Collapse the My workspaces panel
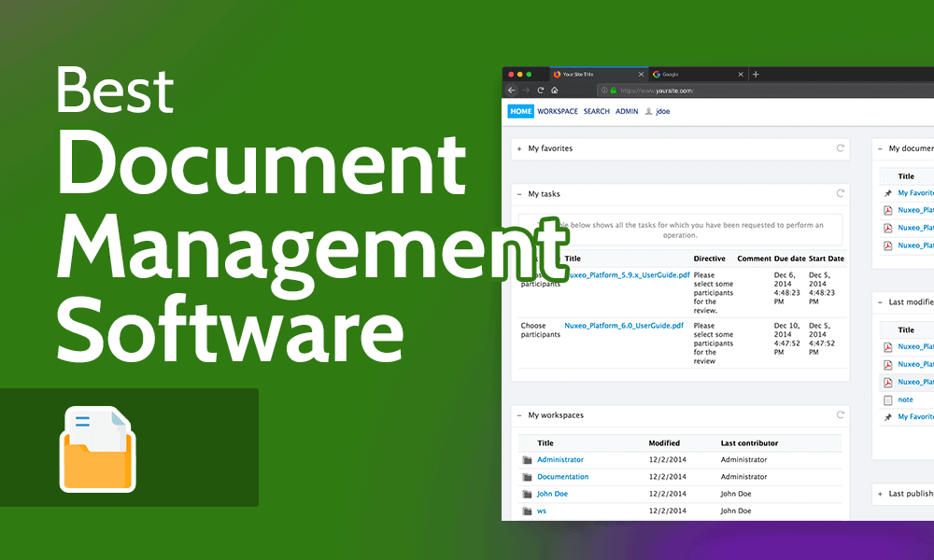The width and height of the screenshot is (934, 560). (x=518, y=415)
